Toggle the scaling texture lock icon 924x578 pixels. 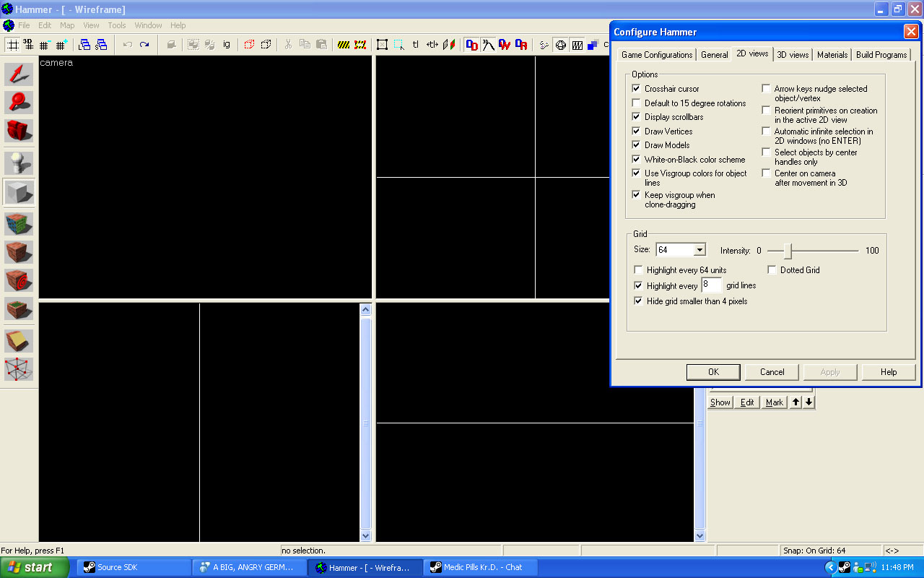point(432,45)
